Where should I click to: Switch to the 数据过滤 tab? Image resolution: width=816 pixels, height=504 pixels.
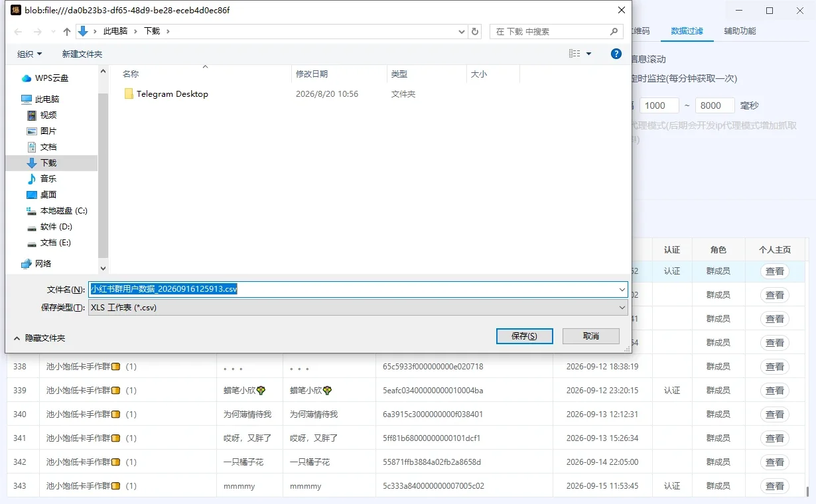687,31
